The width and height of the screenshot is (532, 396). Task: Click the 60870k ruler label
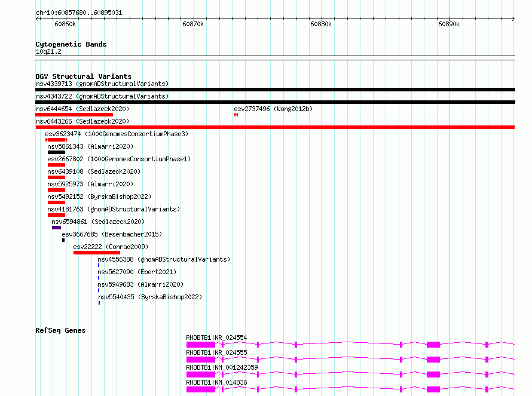pos(193,24)
